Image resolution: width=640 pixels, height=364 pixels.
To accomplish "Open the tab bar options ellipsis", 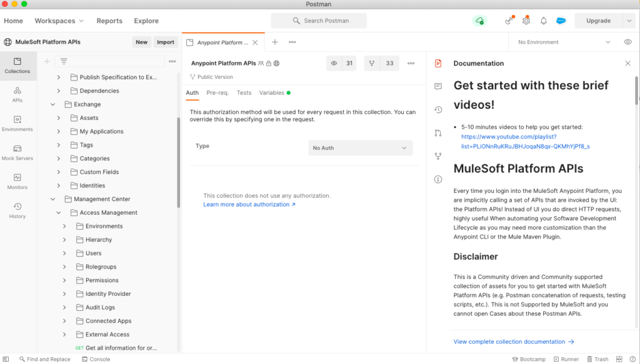I will tap(292, 42).
